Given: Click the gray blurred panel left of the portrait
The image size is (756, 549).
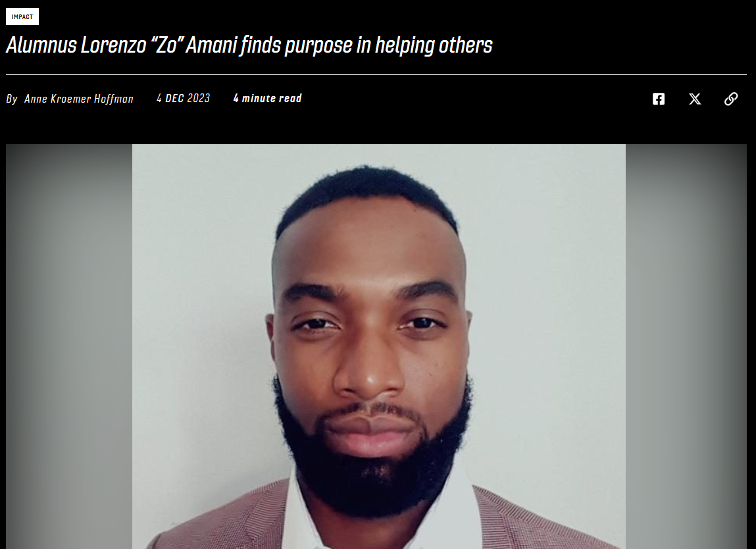Looking at the screenshot, I should pyautogui.click(x=69, y=346).
